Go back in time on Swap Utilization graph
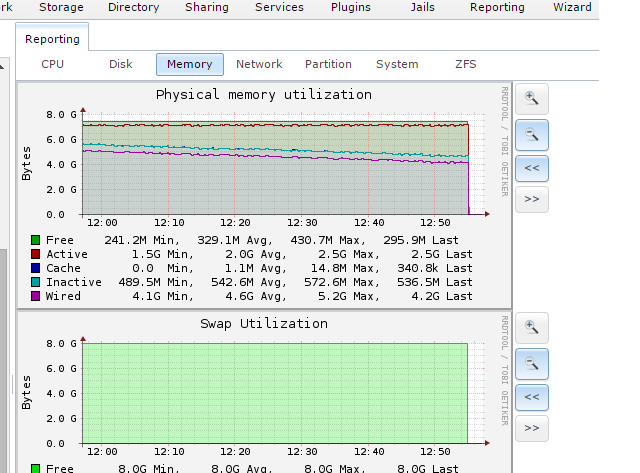 [532, 397]
